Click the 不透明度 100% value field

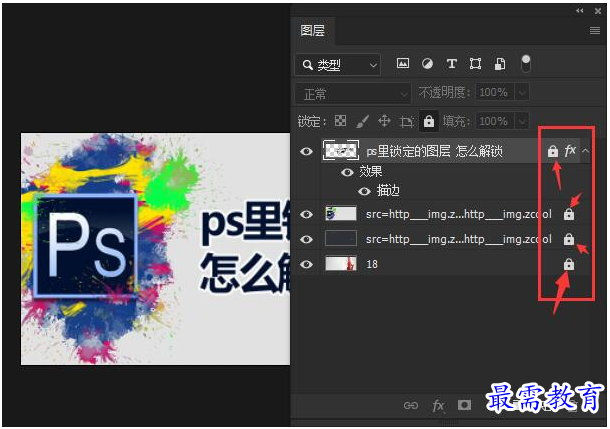pos(494,93)
